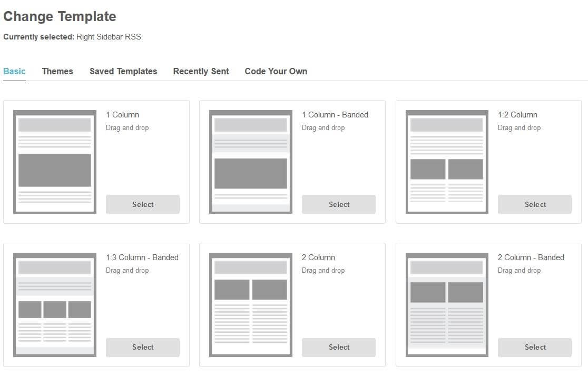Open the Recently Sent tab
The image size is (588, 377).
(201, 71)
